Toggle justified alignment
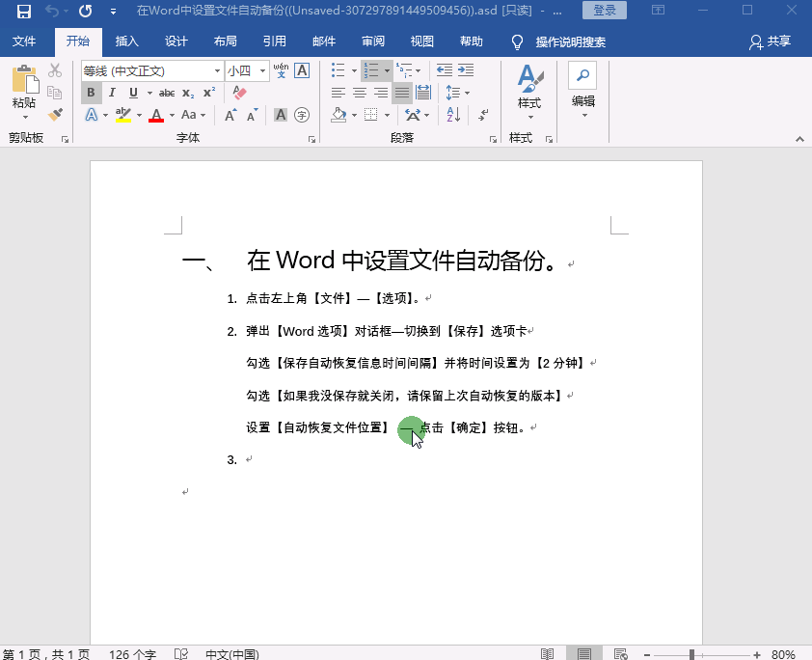 point(402,92)
